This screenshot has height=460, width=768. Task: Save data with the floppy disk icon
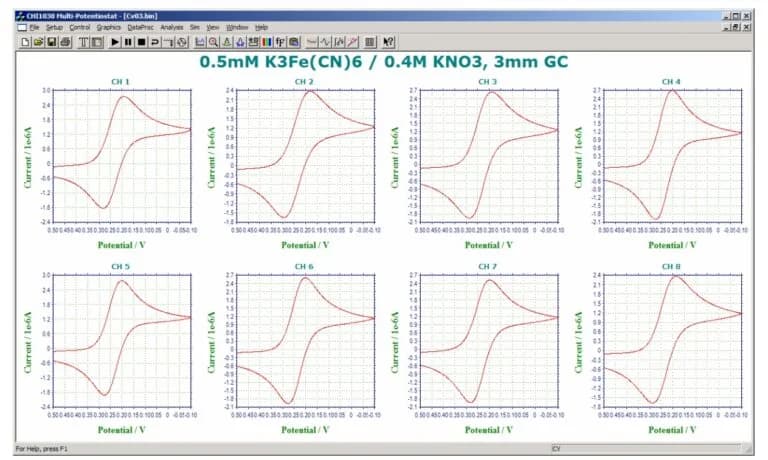(x=50, y=41)
